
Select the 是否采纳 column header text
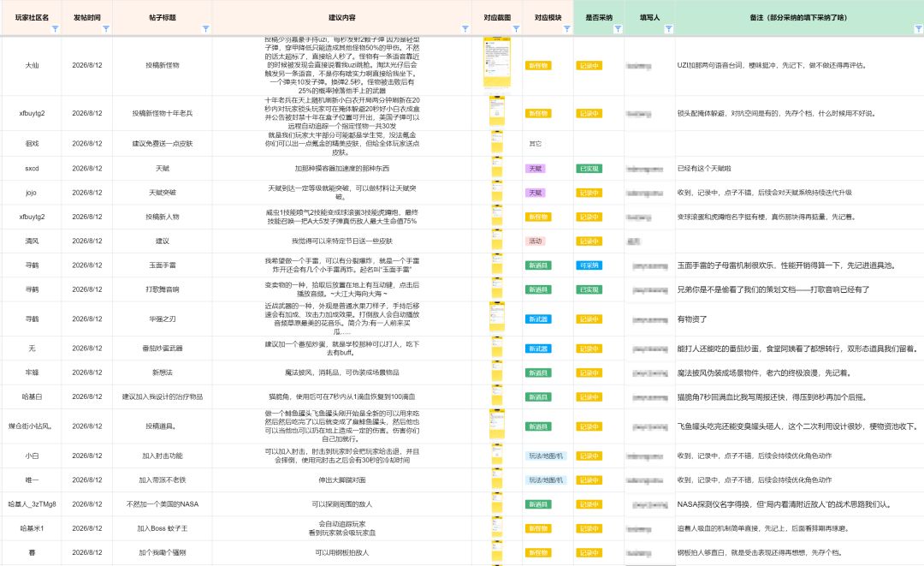click(599, 18)
